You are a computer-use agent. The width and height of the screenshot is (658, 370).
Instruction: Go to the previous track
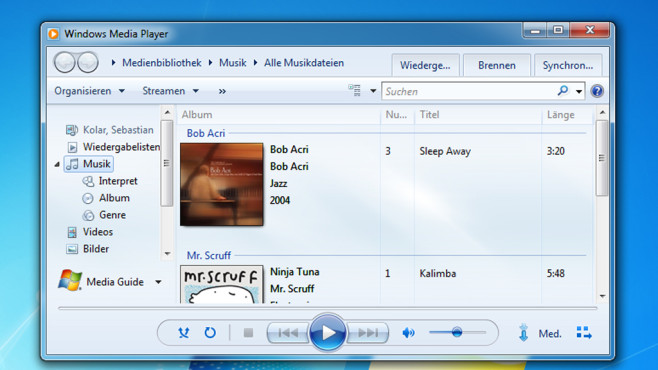point(288,333)
